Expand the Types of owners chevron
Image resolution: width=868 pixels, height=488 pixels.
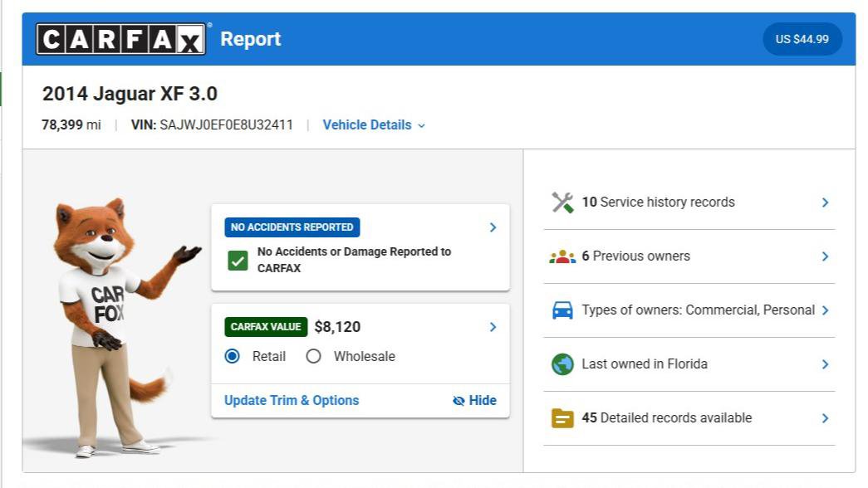pyautogui.click(x=825, y=310)
